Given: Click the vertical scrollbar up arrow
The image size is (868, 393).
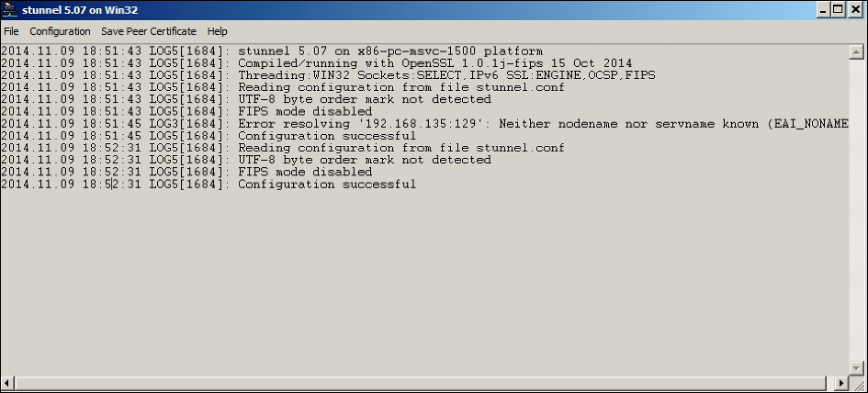Looking at the screenshot, I should click(x=856, y=52).
